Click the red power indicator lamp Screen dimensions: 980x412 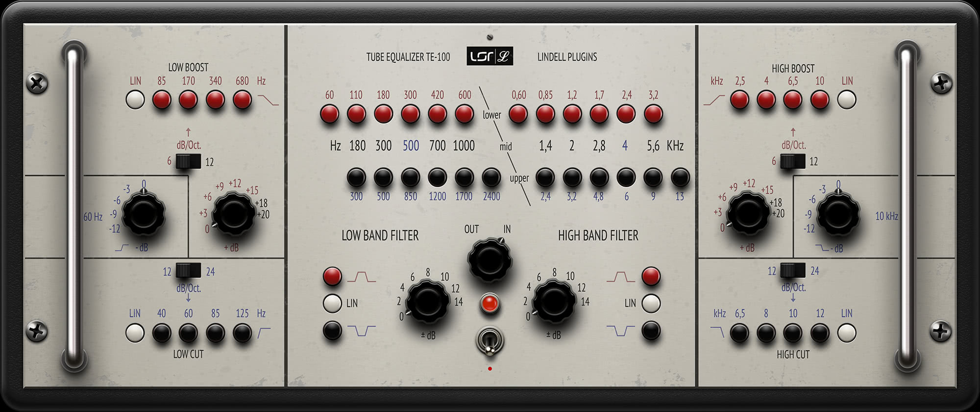[x=490, y=304]
